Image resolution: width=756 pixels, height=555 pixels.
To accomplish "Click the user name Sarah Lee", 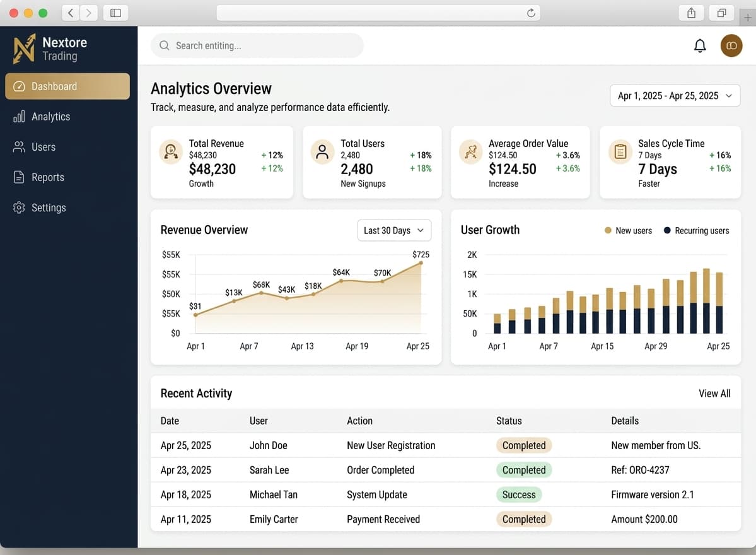I will coord(269,470).
